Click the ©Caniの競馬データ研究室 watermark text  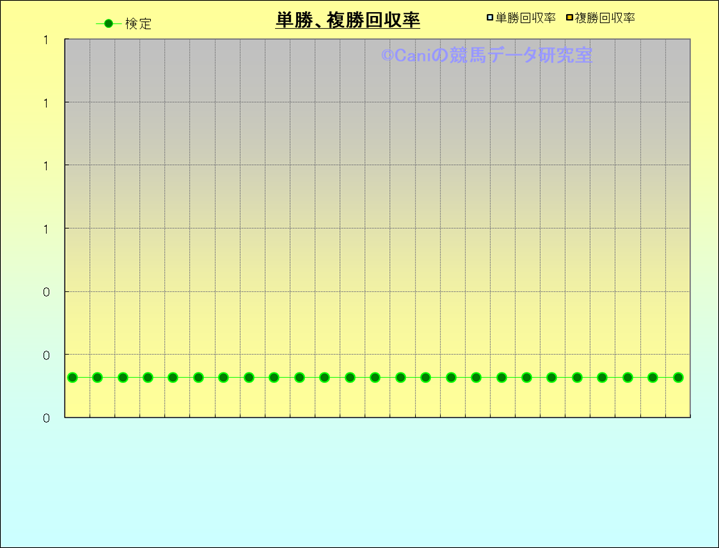pos(486,56)
